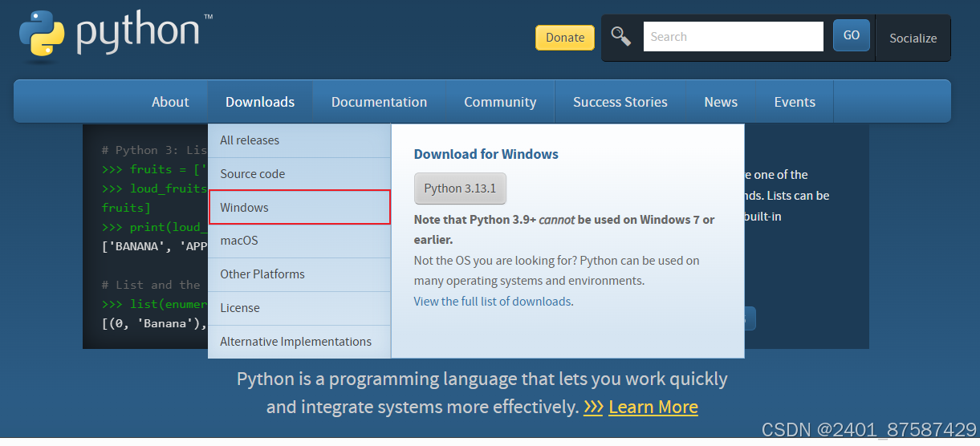The width and height of the screenshot is (980, 446).
Task: Open the Downloads menu
Action: 260,102
